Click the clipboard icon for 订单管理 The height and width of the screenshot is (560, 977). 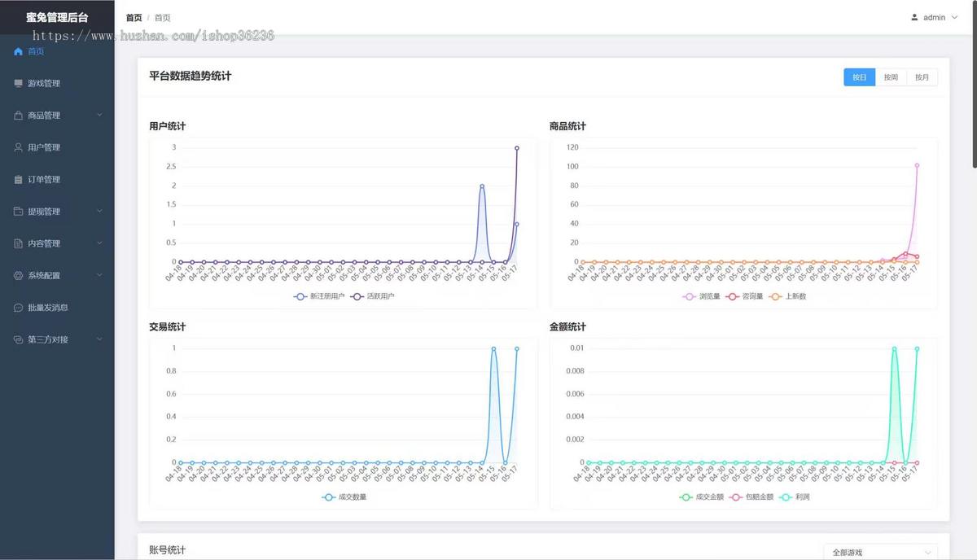(19, 179)
